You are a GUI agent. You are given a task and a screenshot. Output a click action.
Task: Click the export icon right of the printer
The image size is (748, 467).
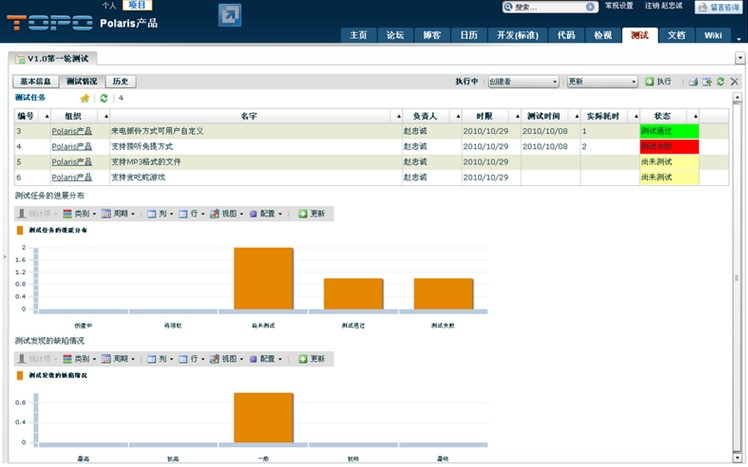[x=706, y=81]
